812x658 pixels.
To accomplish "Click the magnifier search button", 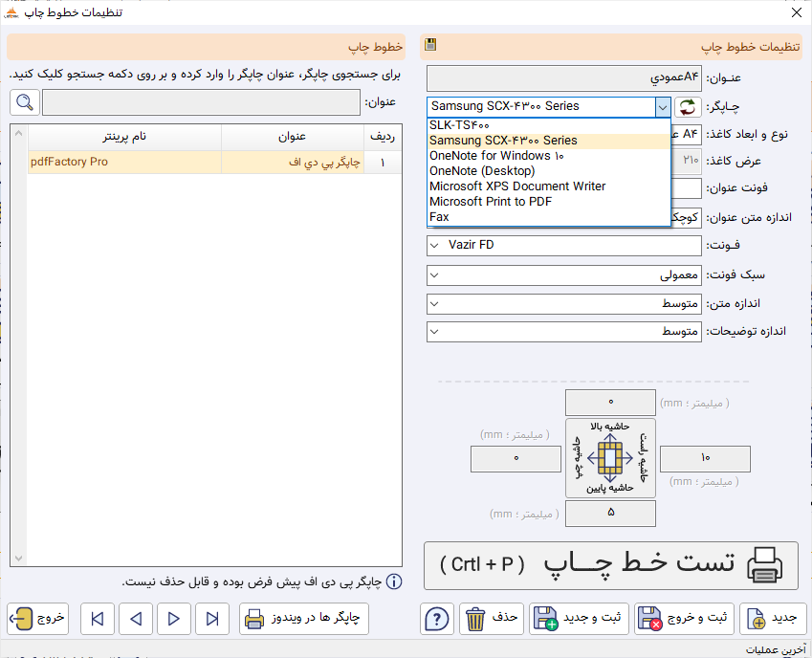I will [x=25, y=102].
